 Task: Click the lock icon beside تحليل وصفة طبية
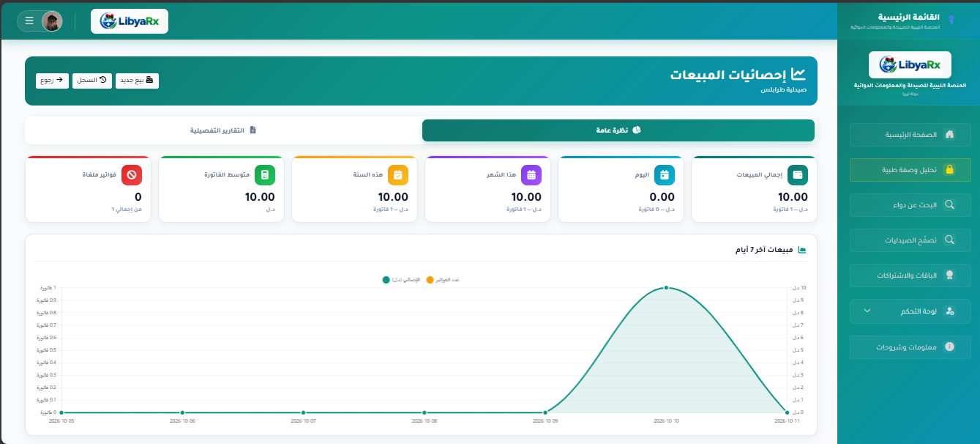[x=950, y=170]
